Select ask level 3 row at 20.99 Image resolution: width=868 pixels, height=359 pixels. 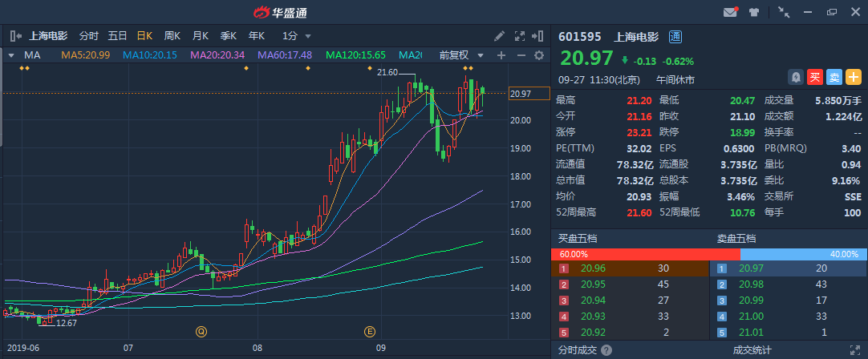coord(789,301)
